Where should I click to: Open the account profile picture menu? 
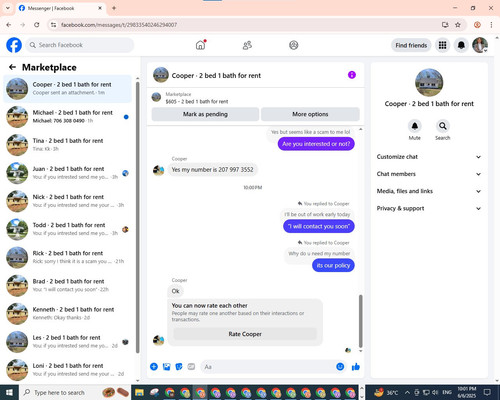click(480, 45)
